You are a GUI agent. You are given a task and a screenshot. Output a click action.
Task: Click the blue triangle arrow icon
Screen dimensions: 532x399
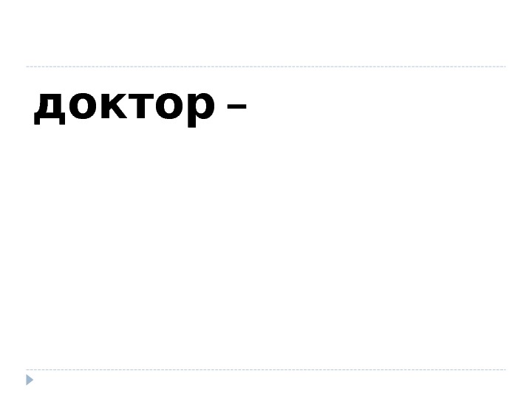[x=30, y=380]
